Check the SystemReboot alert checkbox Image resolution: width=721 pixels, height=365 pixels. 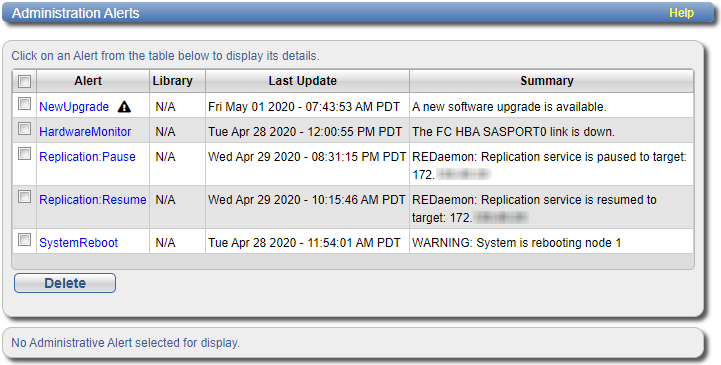point(24,240)
